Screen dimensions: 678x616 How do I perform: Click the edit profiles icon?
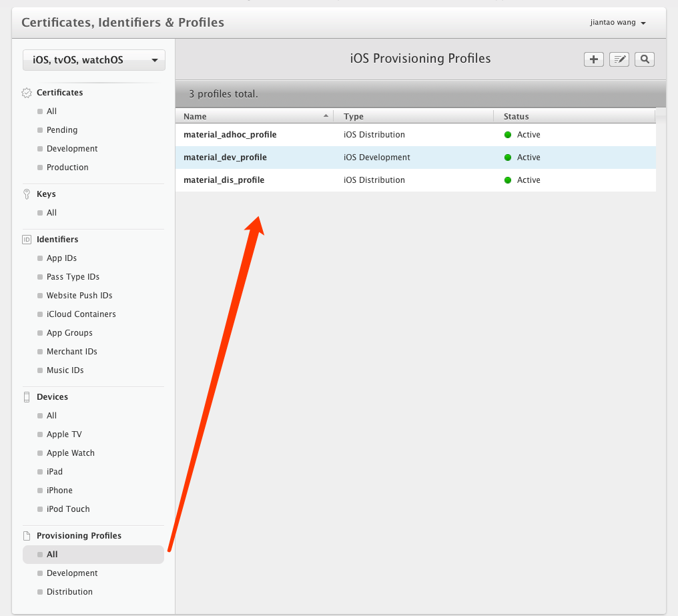pyautogui.click(x=619, y=59)
